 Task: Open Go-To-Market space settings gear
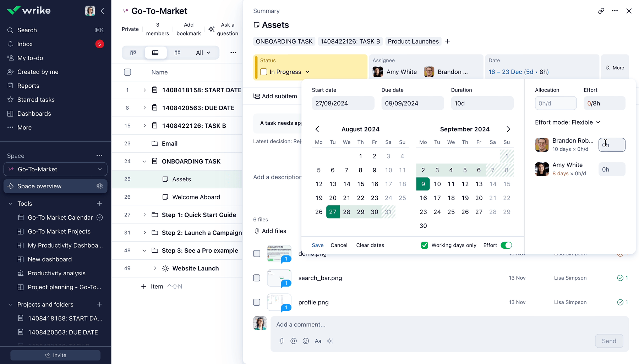click(x=100, y=186)
